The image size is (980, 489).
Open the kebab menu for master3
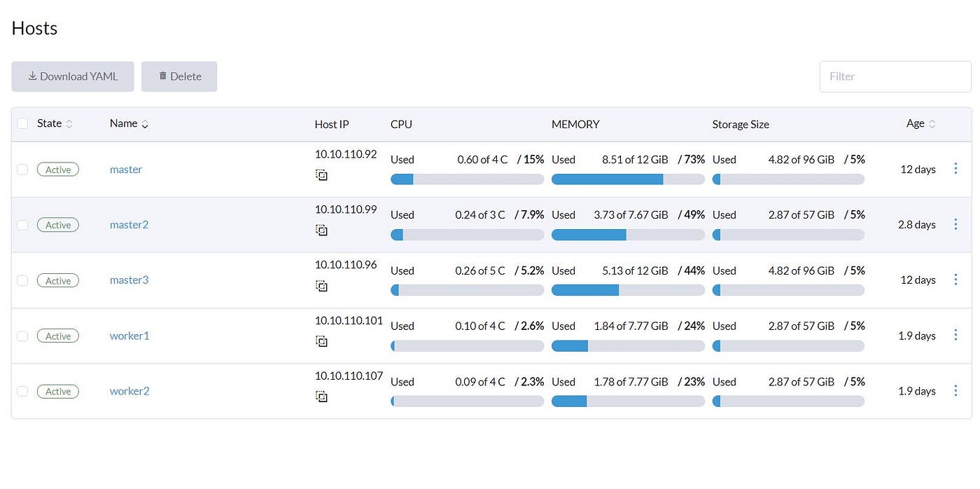tap(955, 280)
